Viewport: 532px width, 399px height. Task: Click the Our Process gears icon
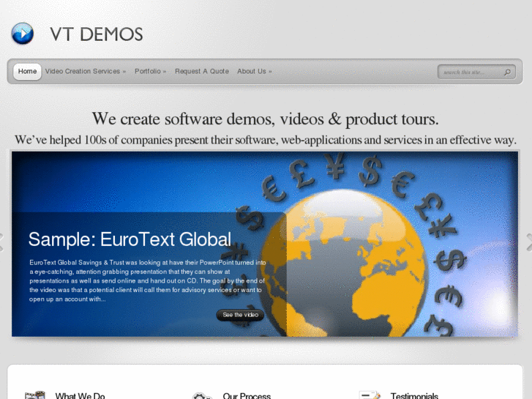click(202, 396)
